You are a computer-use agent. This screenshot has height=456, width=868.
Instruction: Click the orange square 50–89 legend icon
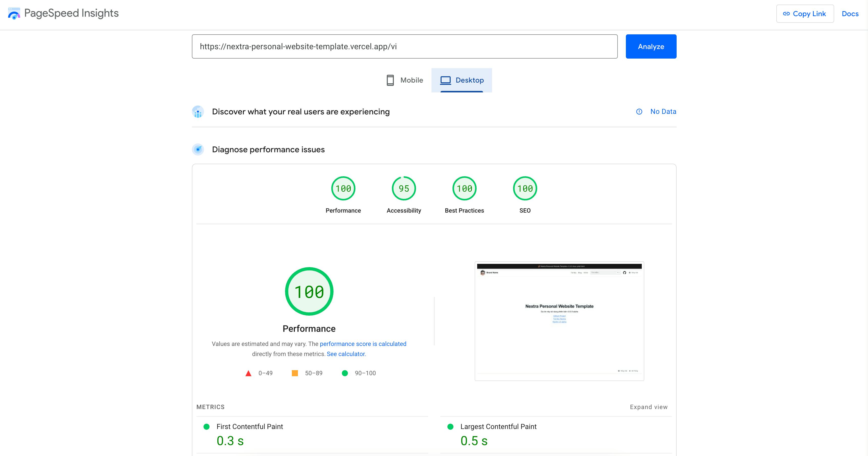coord(295,373)
